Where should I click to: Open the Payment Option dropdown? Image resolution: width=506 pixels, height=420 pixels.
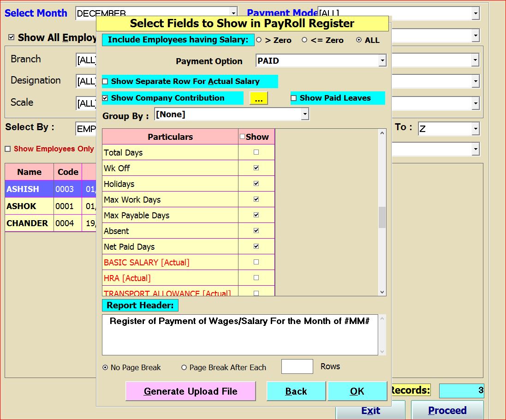pyautogui.click(x=382, y=61)
